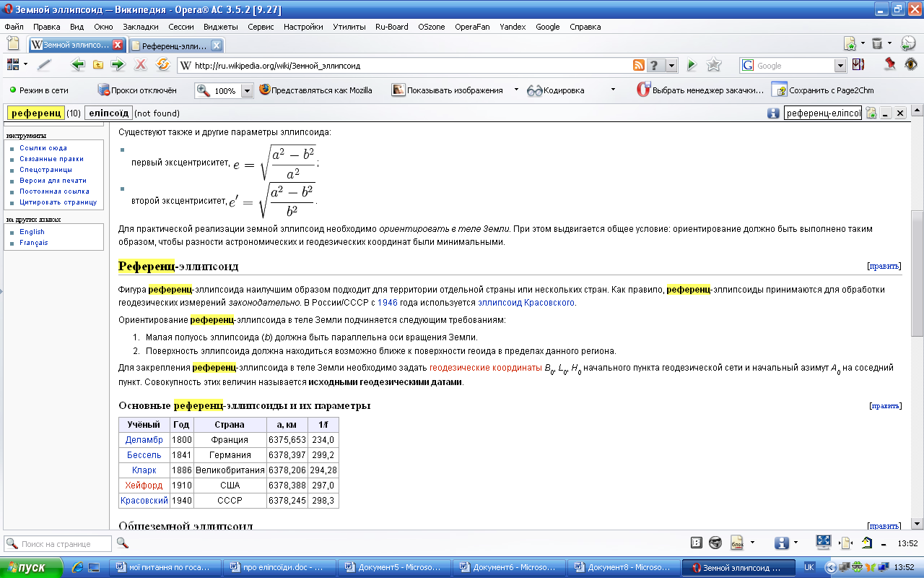Click the eye icon at the toolbar's right end
Screen dimensions: 924x578
coord(912,64)
